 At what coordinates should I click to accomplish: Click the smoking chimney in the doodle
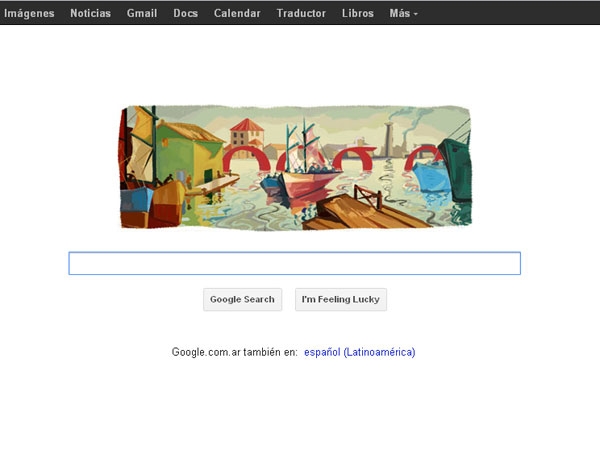[389, 140]
